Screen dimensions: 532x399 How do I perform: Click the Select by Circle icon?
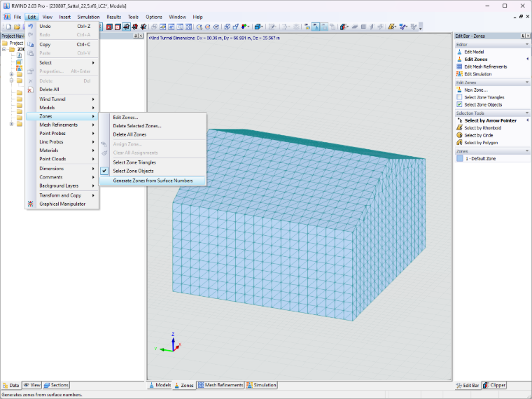click(459, 135)
